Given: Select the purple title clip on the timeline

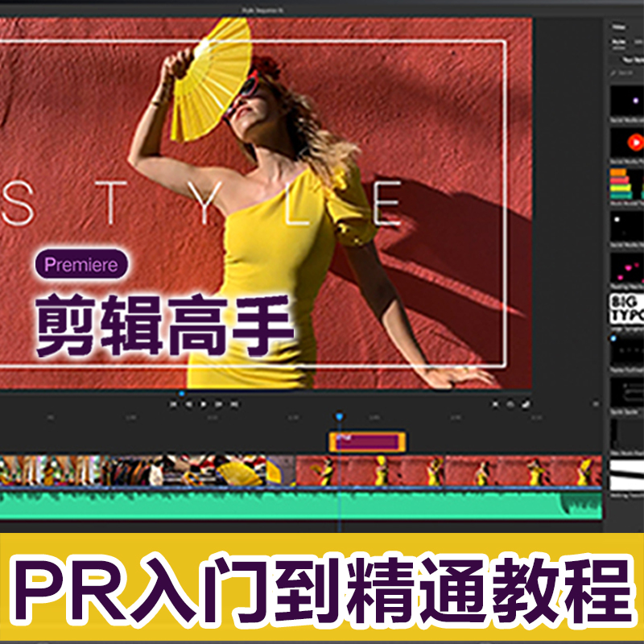Looking at the screenshot, I should [x=367, y=442].
